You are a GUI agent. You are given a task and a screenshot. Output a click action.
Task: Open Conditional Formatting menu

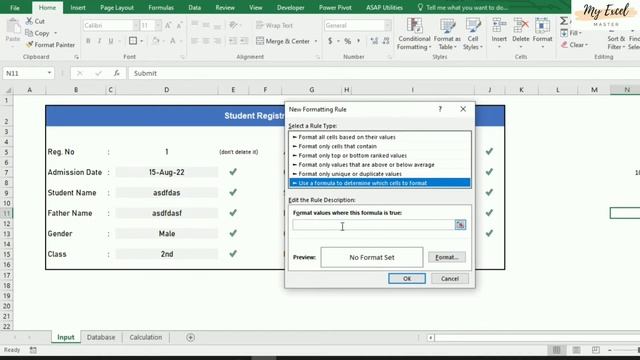click(x=414, y=34)
